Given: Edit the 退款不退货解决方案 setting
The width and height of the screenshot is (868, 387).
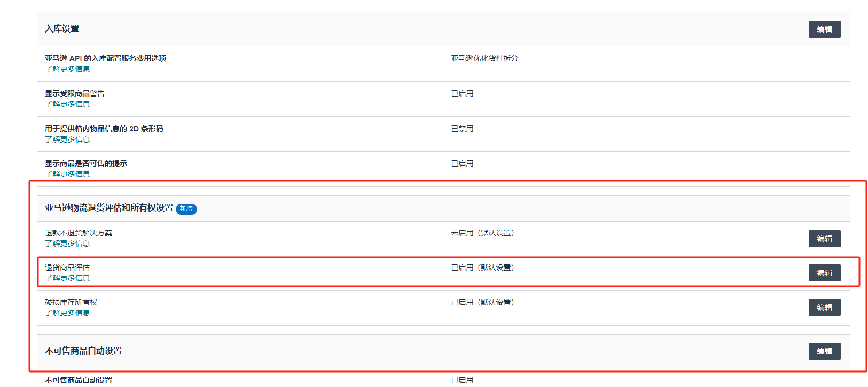Looking at the screenshot, I should pyautogui.click(x=824, y=239).
